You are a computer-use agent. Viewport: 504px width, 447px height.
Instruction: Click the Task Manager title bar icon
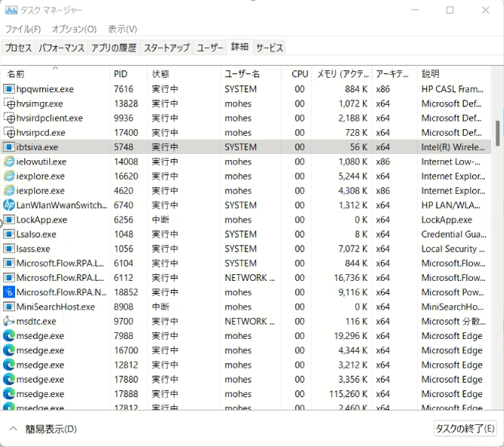(11, 11)
